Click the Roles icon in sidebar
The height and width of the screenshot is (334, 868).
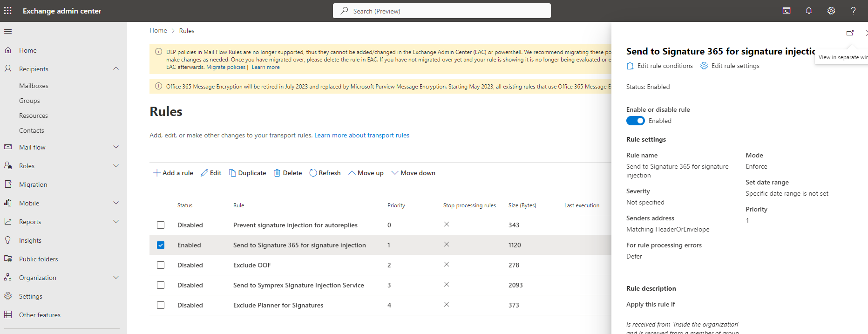[x=8, y=166]
